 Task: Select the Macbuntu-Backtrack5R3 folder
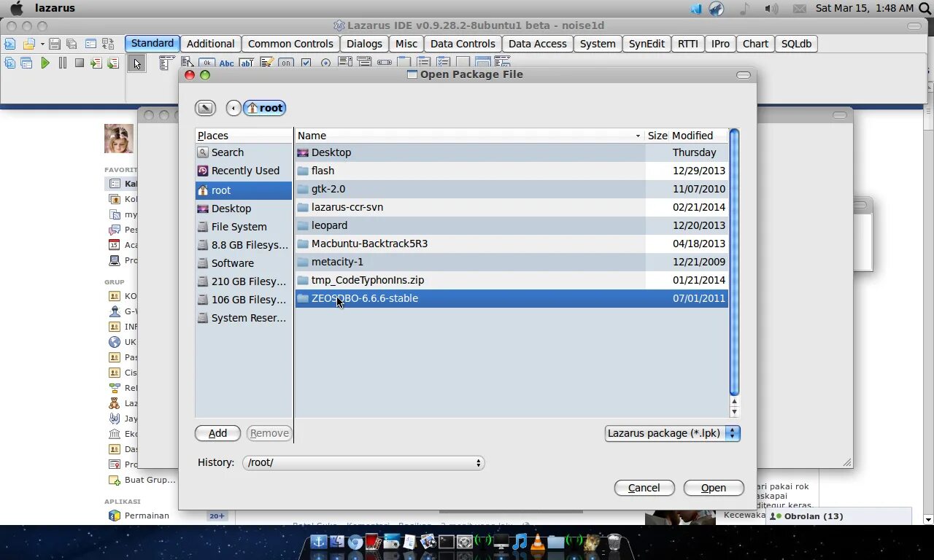[x=512, y=244]
